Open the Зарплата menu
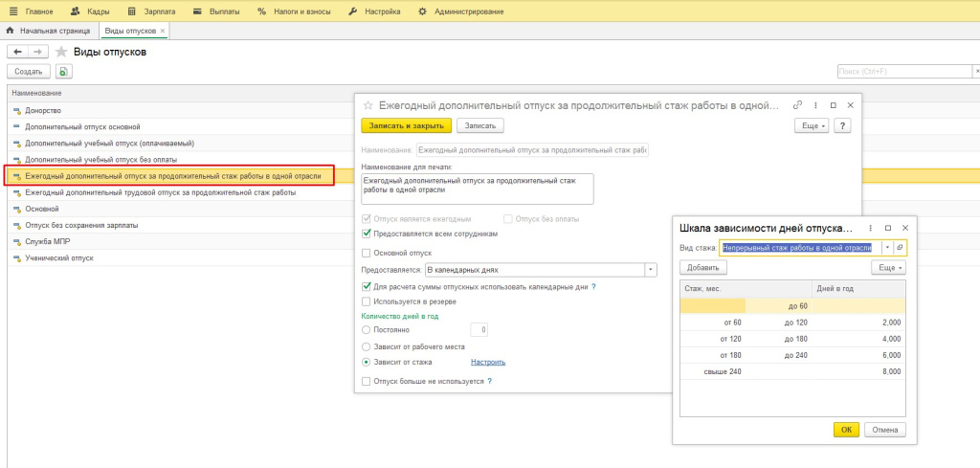 [x=152, y=11]
